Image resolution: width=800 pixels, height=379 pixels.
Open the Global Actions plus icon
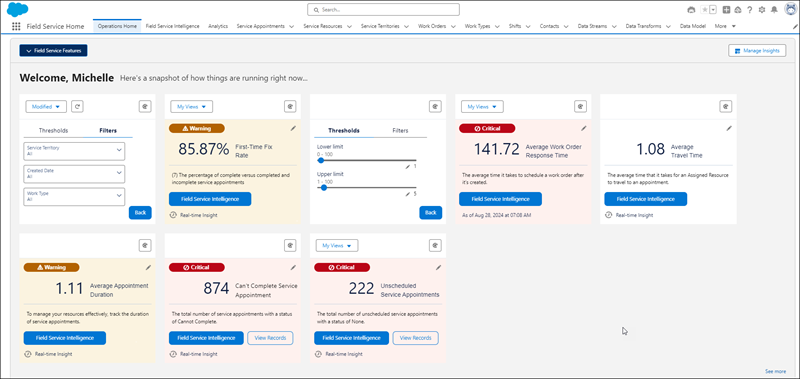(x=727, y=10)
